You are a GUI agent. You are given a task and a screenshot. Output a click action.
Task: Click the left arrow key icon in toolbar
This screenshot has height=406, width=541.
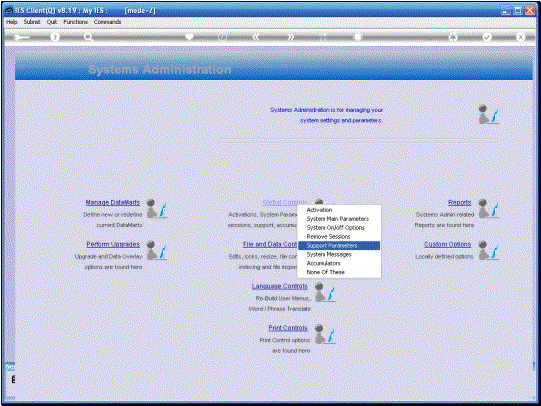click(x=21, y=37)
